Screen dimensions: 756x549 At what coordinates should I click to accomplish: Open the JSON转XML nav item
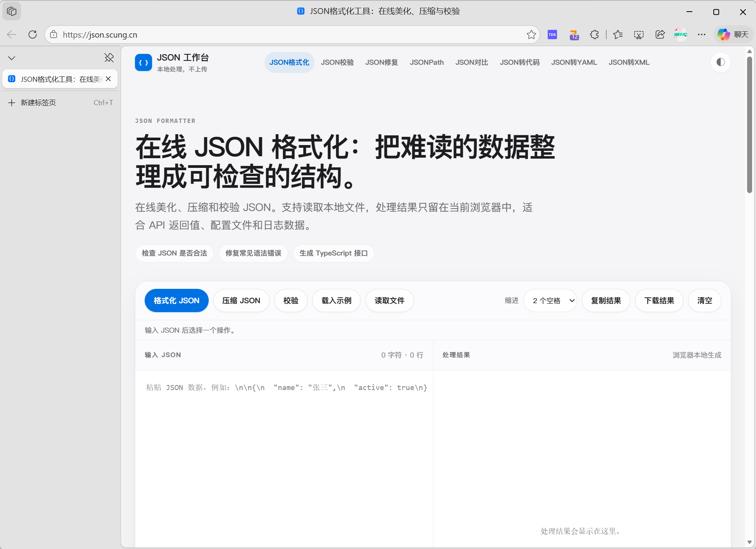(629, 62)
